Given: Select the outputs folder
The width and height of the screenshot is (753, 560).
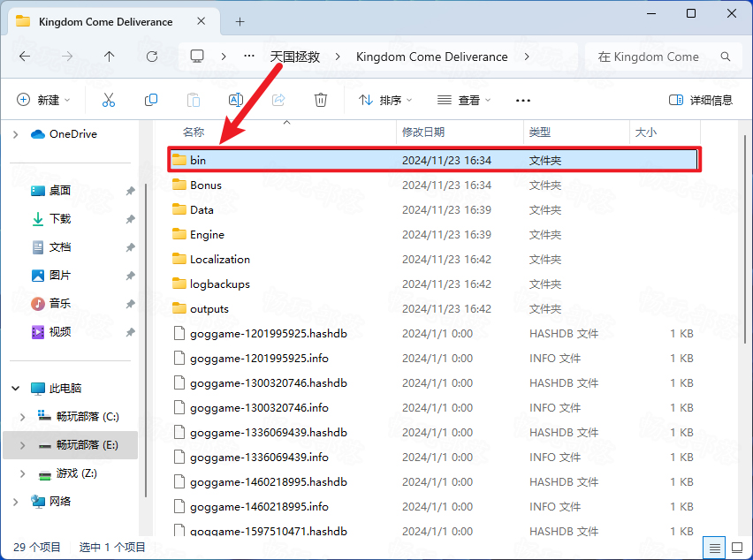Looking at the screenshot, I should [434, 309].
